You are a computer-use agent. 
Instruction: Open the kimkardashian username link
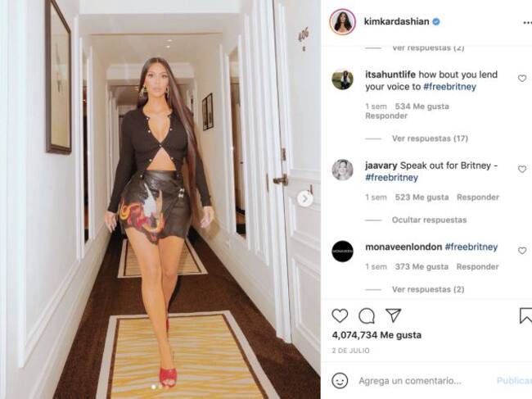coord(396,22)
